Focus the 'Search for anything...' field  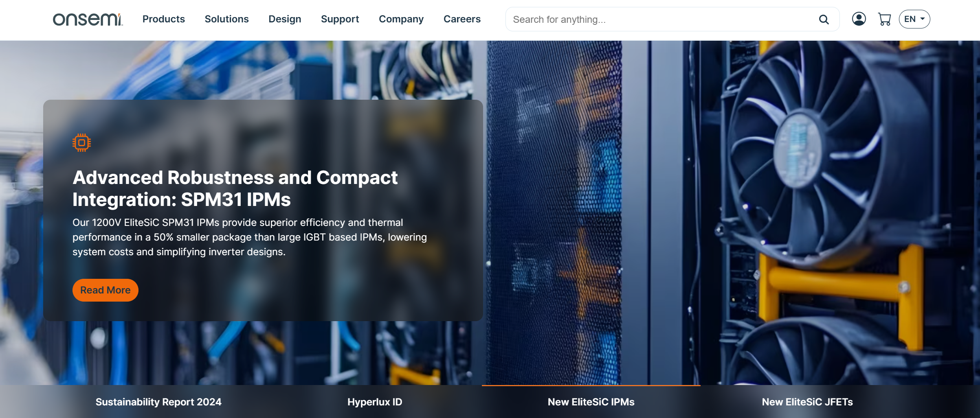point(660,20)
